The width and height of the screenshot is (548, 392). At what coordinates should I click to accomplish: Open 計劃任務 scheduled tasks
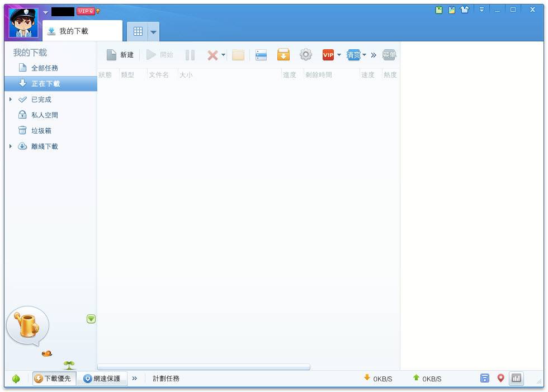[166, 379]
